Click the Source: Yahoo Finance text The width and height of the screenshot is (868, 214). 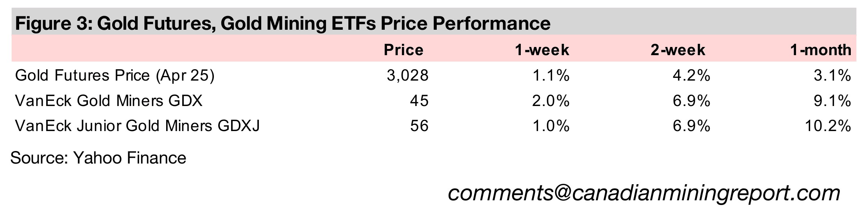click(x=98, y=158)
